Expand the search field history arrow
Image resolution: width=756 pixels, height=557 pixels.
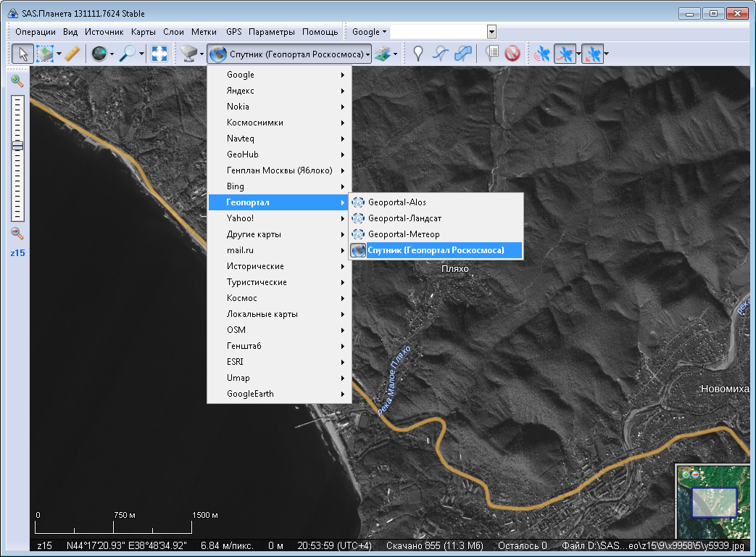[491, 32]
